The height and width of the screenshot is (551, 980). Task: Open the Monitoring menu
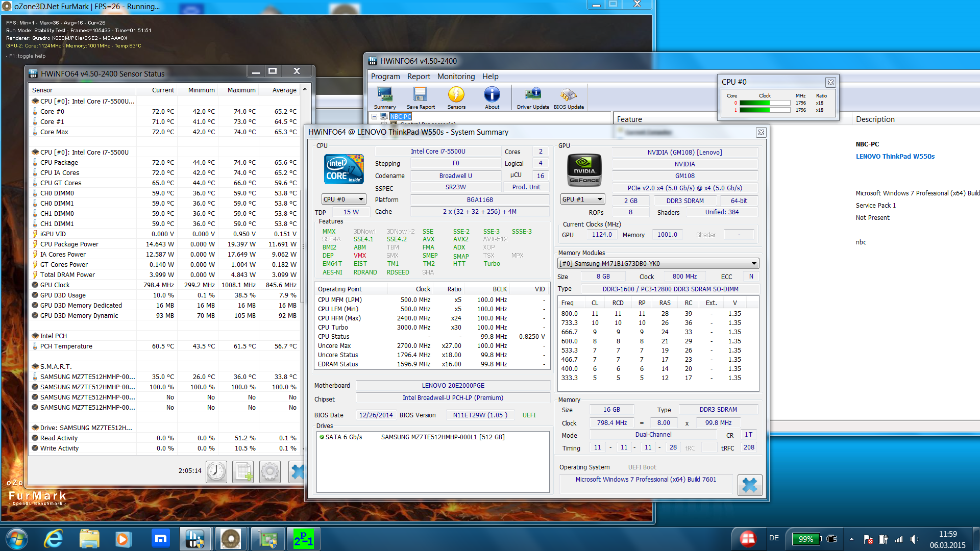456,77
